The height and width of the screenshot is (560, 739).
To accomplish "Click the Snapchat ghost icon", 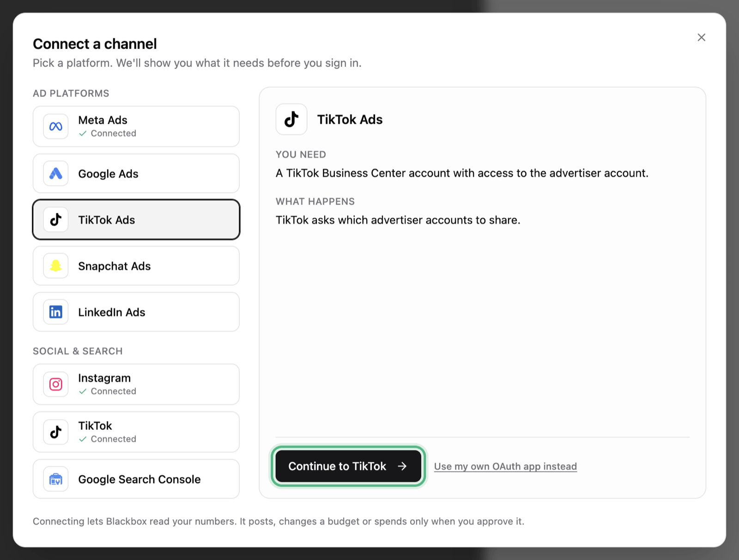I will (56, 266).
